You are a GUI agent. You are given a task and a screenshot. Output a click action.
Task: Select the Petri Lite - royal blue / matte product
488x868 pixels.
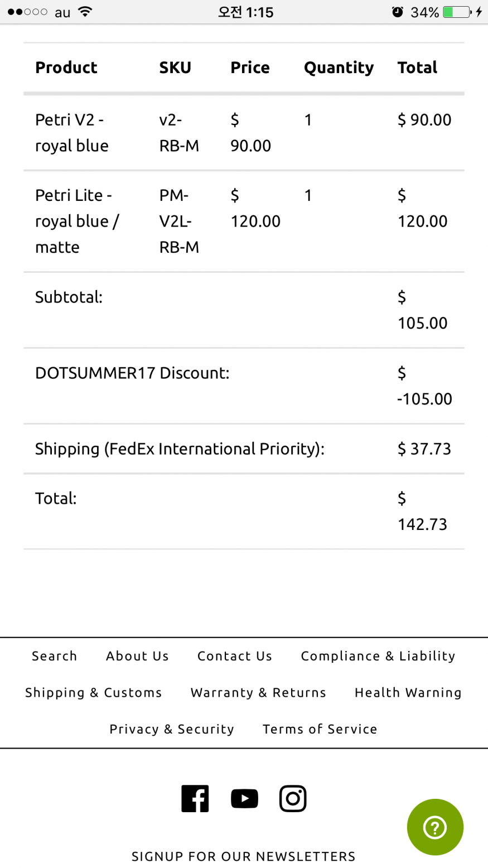(x=76, y=221)
